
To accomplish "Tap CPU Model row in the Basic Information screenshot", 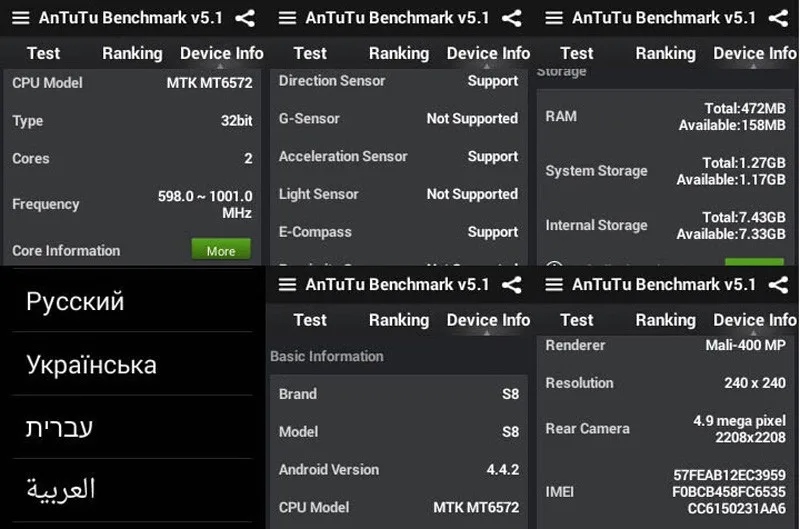I will click(x=398, y=507).
